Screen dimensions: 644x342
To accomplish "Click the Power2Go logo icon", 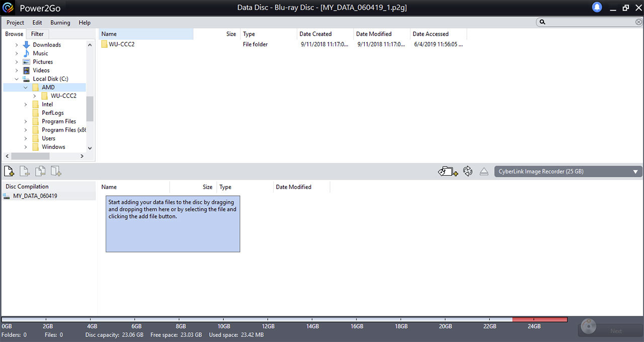I will pos(8,8).
